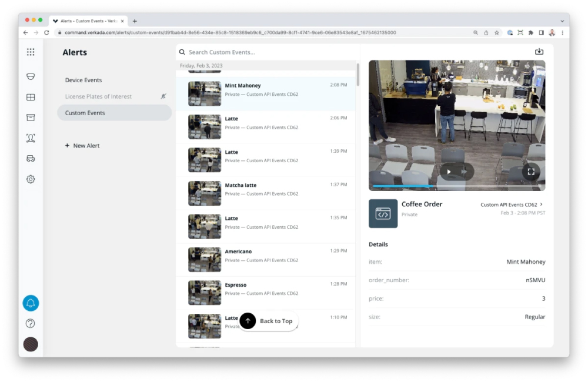Click the Back to Top button
The image size is (588, 382).
click(269, 321)
